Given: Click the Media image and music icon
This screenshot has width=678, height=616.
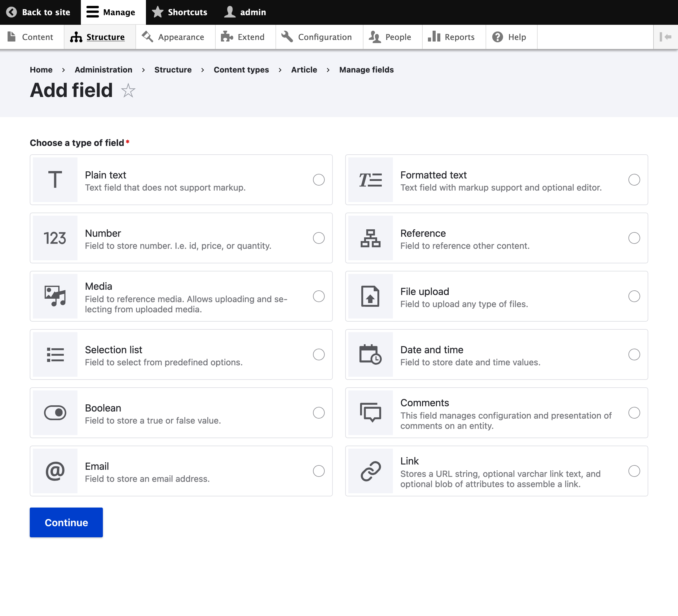Looking at the screenshot, I should tap(55, 296).
